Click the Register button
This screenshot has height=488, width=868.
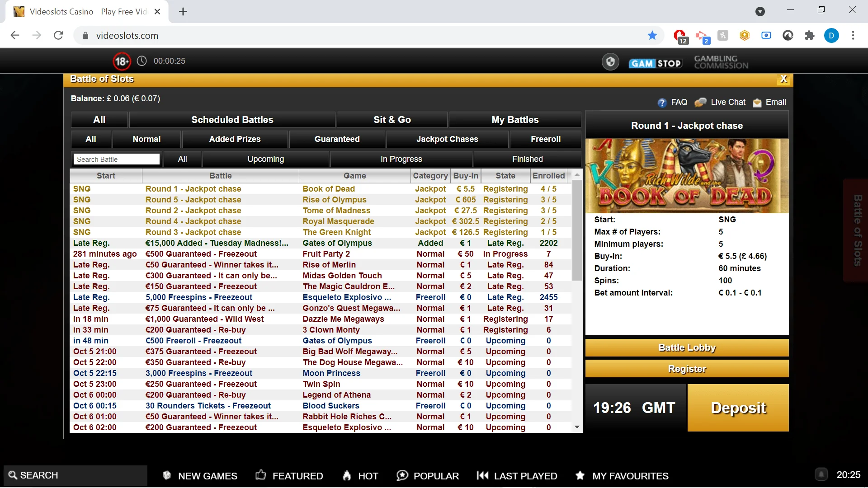click(x=687, y=369)
